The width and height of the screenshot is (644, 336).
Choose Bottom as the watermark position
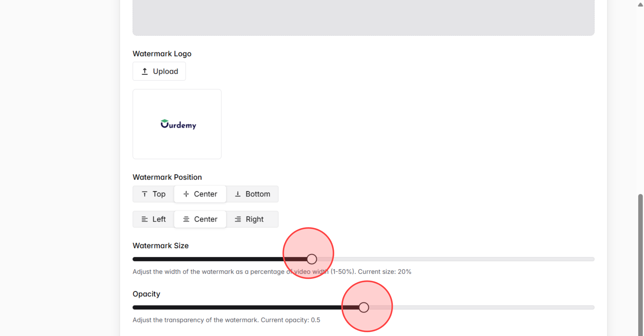click(x=252, y=194)
